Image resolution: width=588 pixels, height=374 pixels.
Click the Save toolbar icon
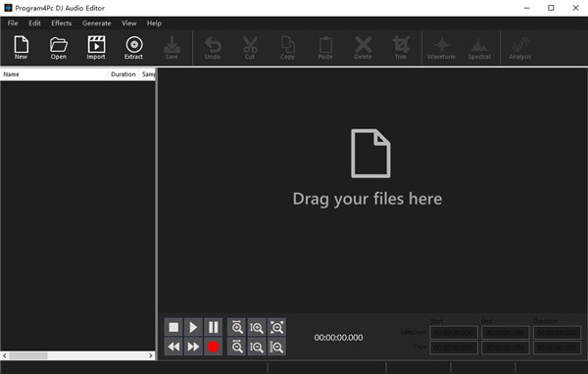pyautogui.click(x=171, y=47)
